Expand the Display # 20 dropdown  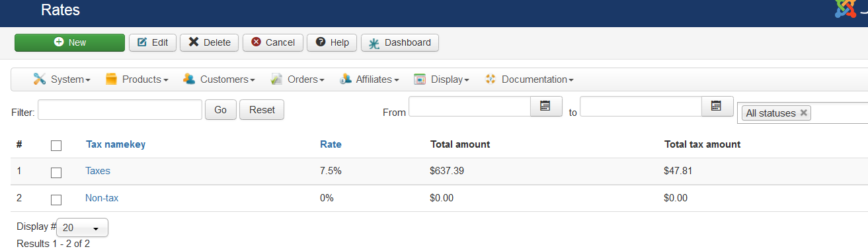click(82, 228)
